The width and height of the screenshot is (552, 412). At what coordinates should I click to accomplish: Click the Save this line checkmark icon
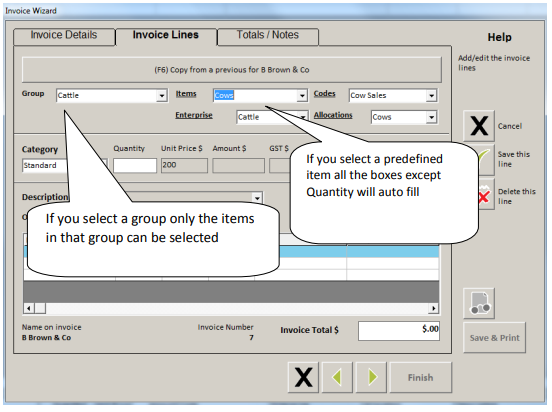point(486,160)
